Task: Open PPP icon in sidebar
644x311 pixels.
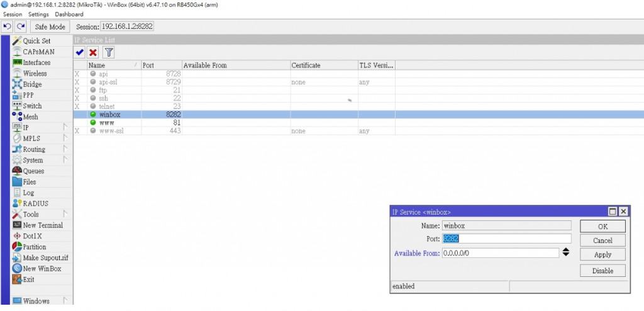Action: pos(17,95)
